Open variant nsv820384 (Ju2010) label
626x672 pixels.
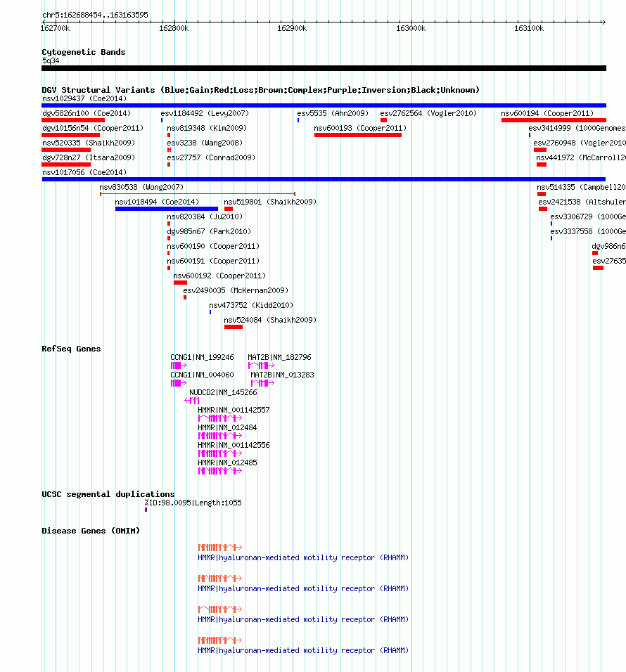coord(205,217)
